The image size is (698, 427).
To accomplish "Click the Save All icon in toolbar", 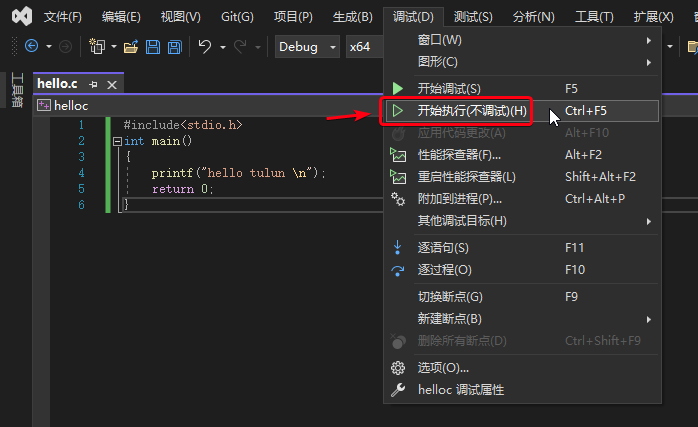I will 174,47.
